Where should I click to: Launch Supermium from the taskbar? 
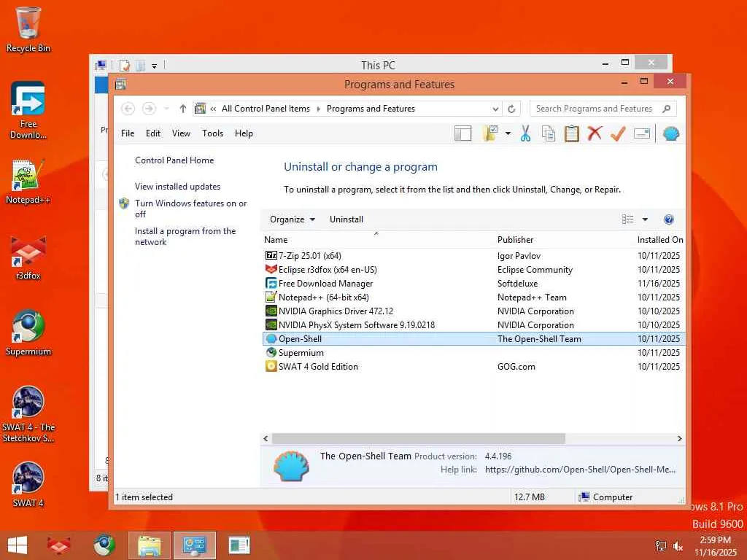104,545
